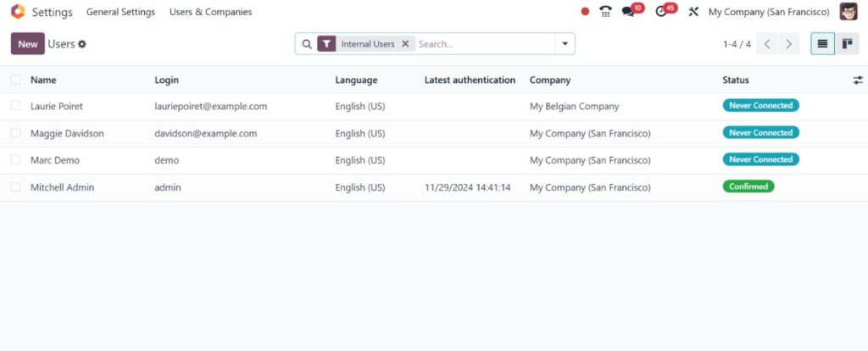
Task: Go to next page of users
Action: tap(789, 44)
